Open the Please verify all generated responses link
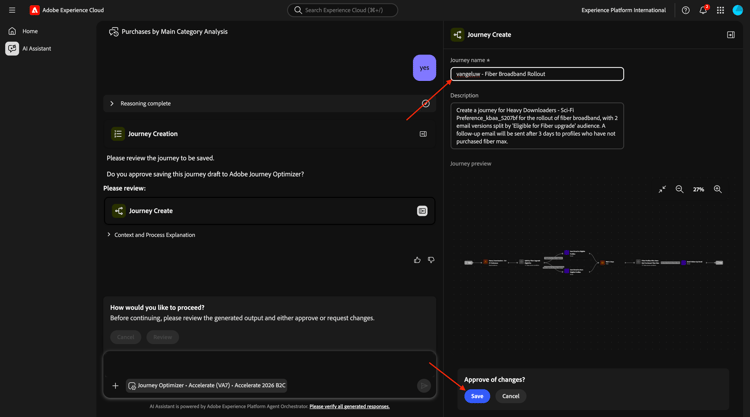 (x=349, y=406)
